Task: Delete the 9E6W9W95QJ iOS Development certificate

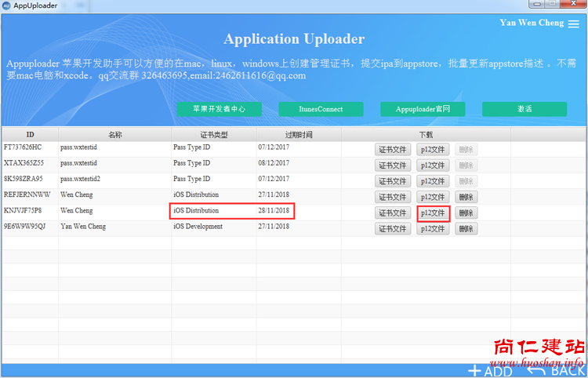Action: [x=466, y=229]
